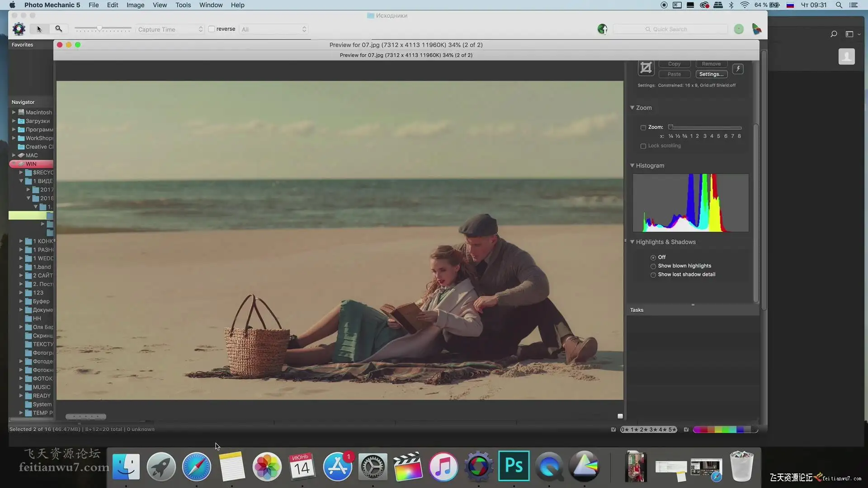Click the colorful bird icon in toolbar
Screen dimensions: 868x488
pyautogui.click(x=756, y=29)
